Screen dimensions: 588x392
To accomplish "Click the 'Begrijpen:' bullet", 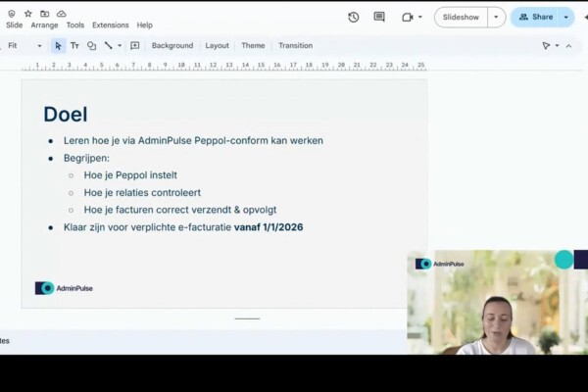I will point(86,159).
